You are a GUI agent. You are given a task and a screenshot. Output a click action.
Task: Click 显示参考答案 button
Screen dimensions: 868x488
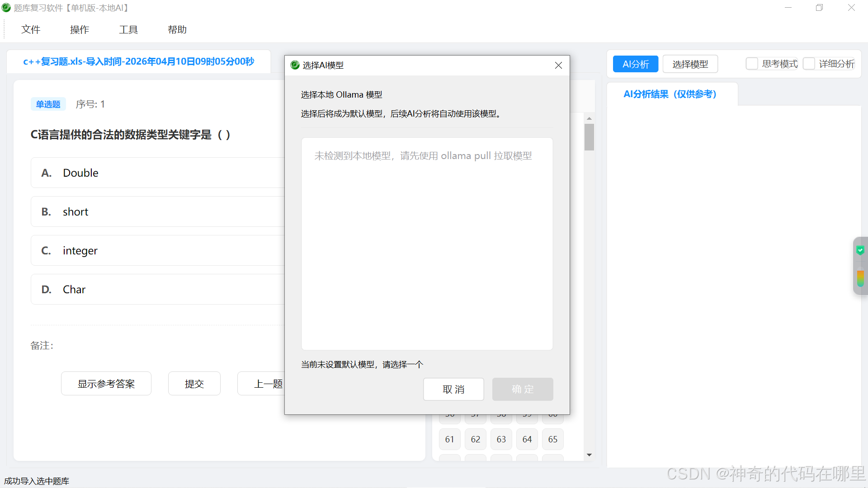tap(106, 384)
